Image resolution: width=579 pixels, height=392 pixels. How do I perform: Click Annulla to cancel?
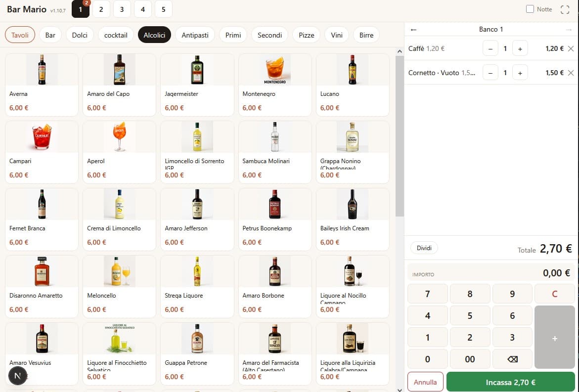[425, 382]
